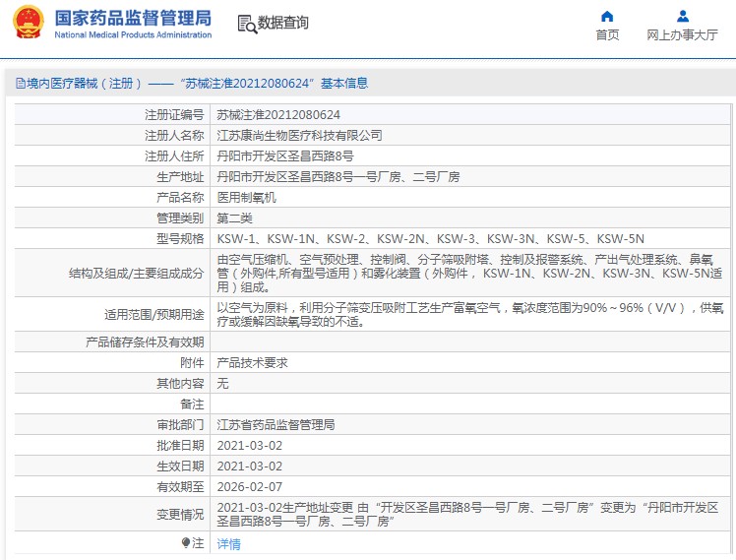Select registration number 苏械注准20212080624 value
Viewport: 736px width, 560px height.
pos(278,115)
